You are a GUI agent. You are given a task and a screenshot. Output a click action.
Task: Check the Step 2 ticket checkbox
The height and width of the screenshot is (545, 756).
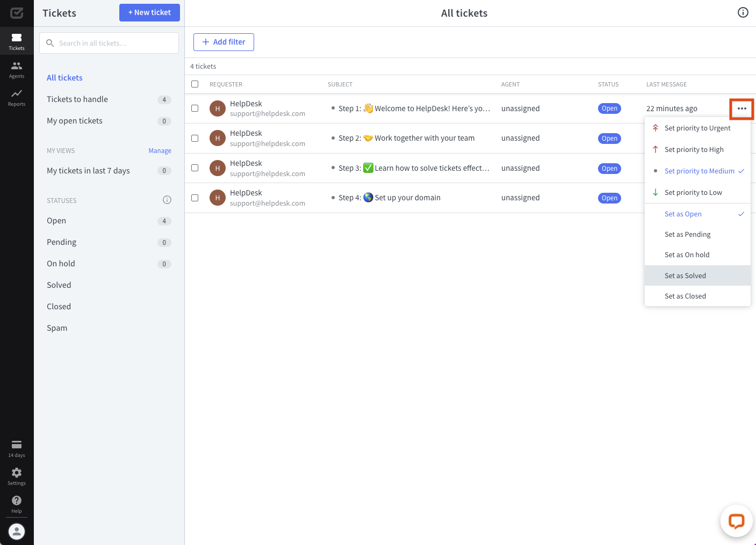[195, 138]
